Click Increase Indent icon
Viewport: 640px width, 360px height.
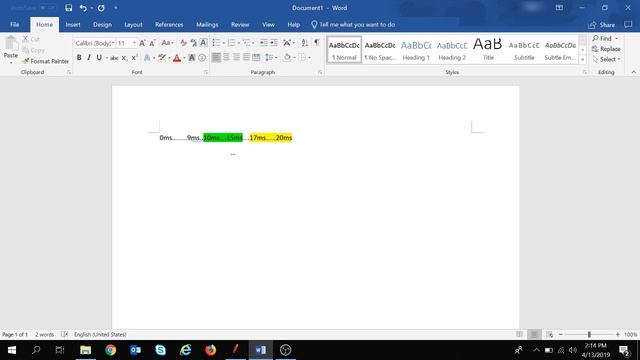click(274, 43)
